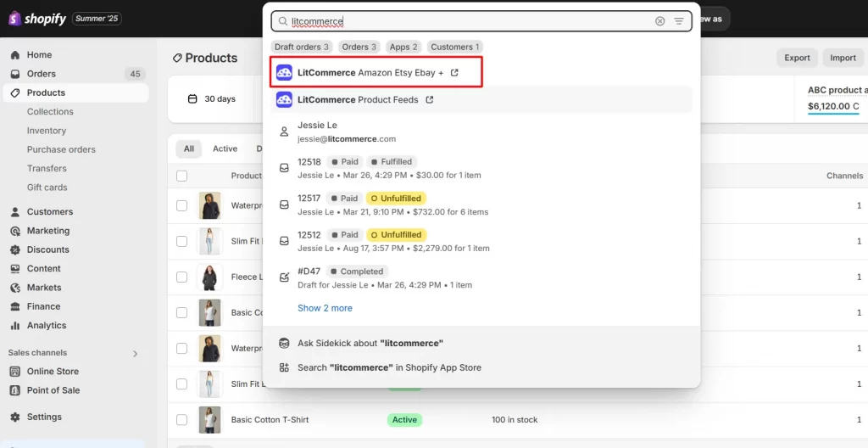
Task: Click the Content icon in sidebar
Action: (x=15, y=268)
